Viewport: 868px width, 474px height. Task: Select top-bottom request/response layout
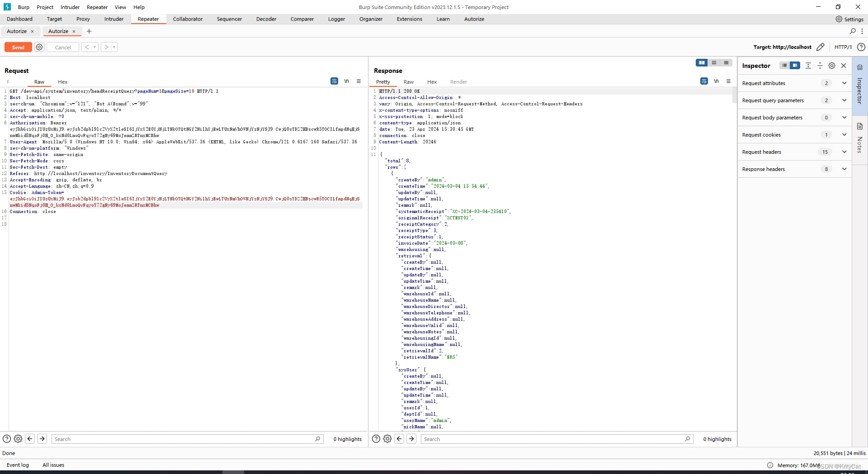(x=714, y=63)
